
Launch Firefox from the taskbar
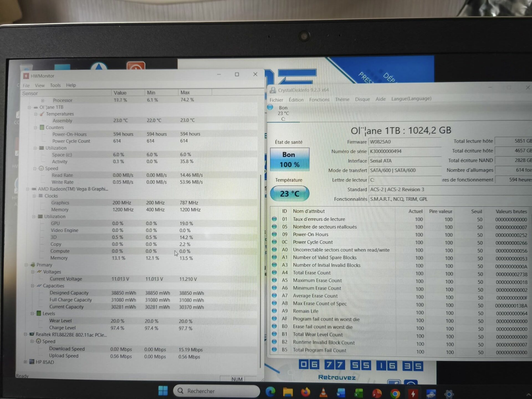[x=305, y=392]
